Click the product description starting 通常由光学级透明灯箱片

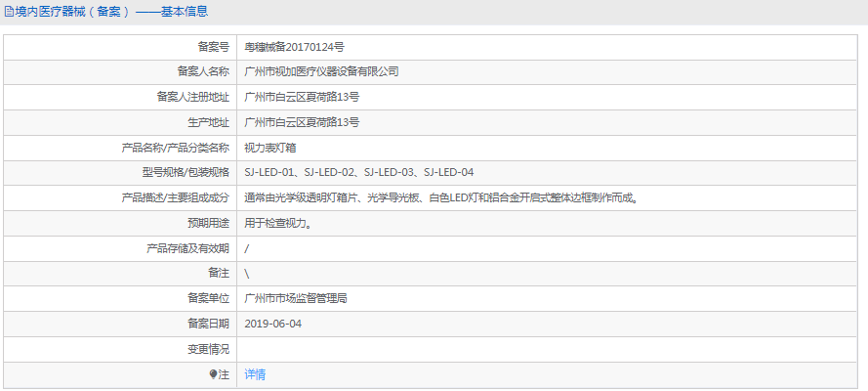(440, 197)
